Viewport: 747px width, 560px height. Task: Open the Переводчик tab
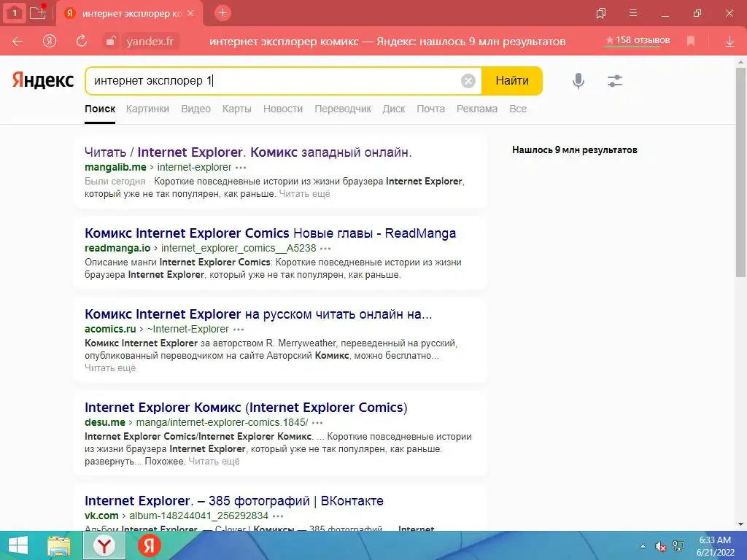click(x=343, y=109)
